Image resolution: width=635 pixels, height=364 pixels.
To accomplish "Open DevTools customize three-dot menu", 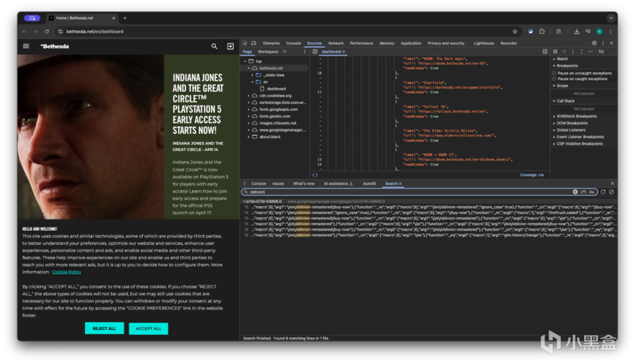I will pos(603,44).
